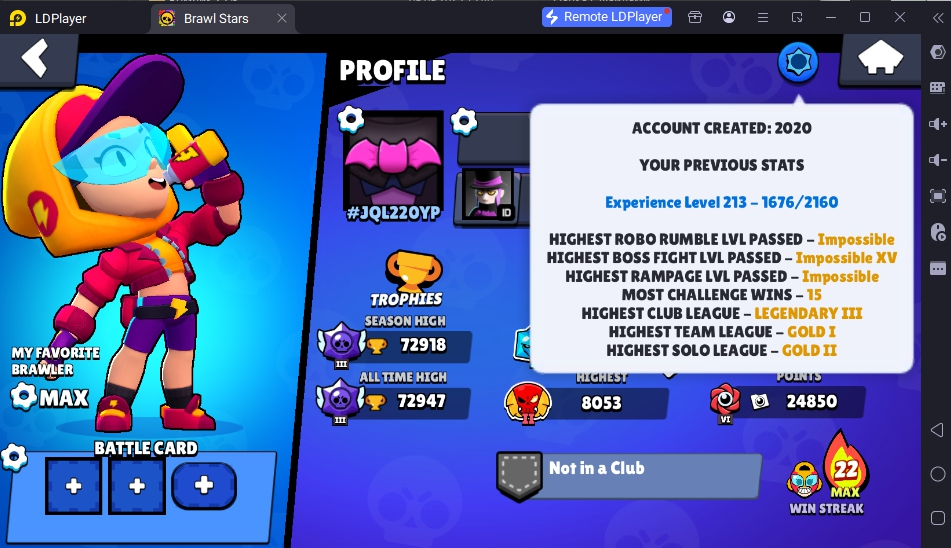Close the Brawl Stars tab

pyautogui.click(x=282, y=18)
